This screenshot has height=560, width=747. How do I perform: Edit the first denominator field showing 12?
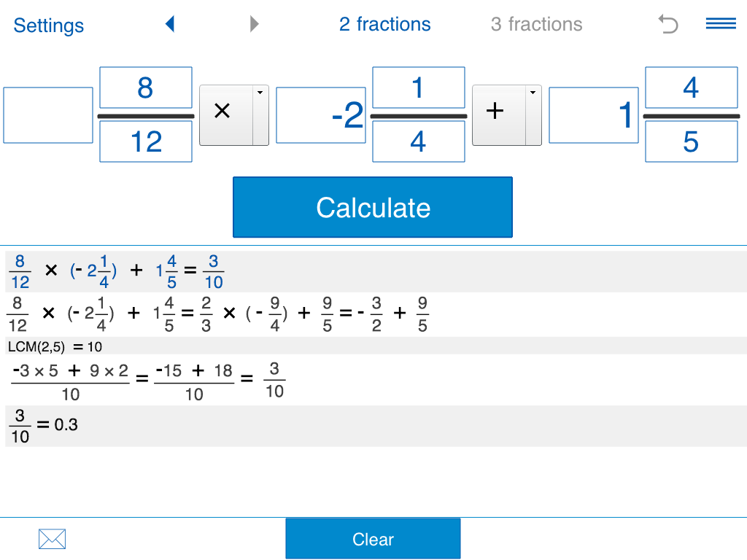[146, 141]
